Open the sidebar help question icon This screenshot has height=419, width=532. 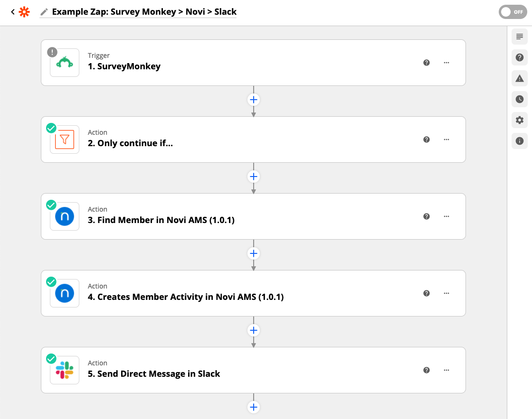pyautogui.click(x=520, y=57)
